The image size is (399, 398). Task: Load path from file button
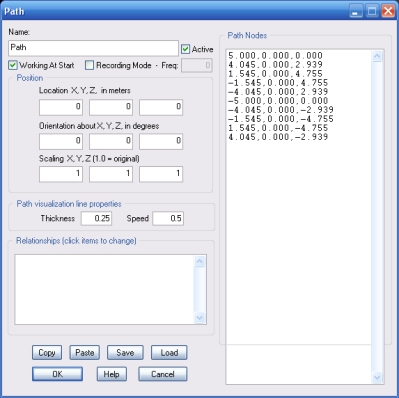click(x=169, y=352)
